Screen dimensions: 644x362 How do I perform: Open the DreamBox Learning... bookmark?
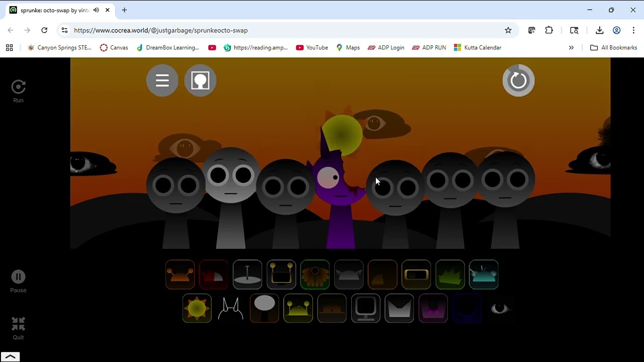pos(168,48)
